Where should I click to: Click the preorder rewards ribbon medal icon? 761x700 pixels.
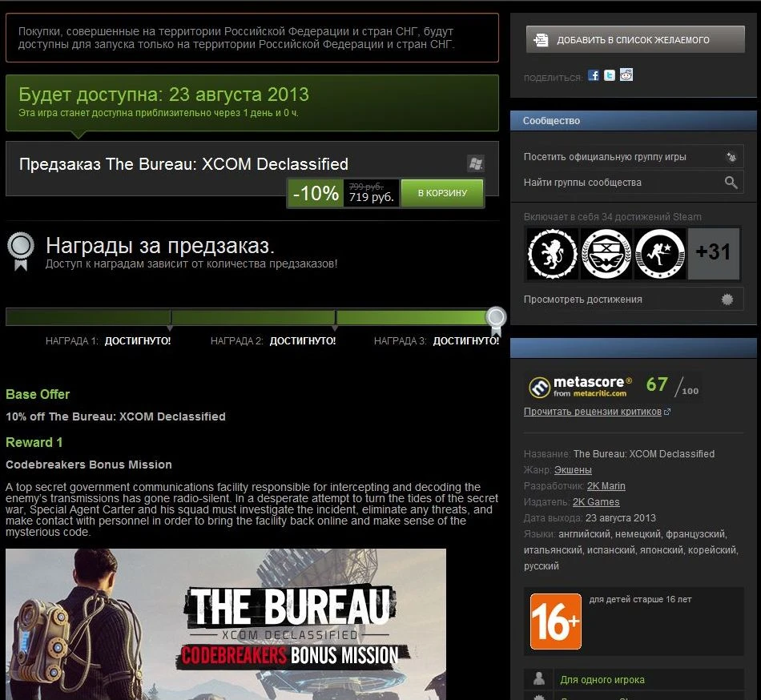point(20,251)
